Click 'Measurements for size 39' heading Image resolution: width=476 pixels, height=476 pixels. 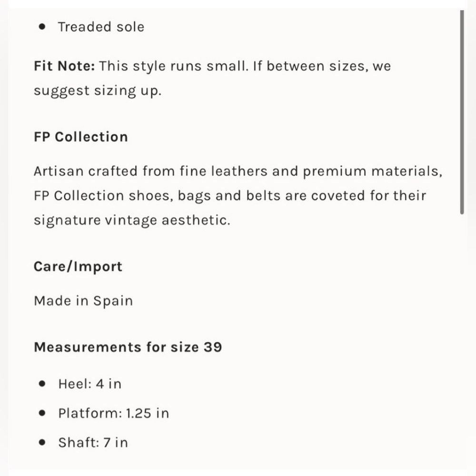[x=128, y=347]
